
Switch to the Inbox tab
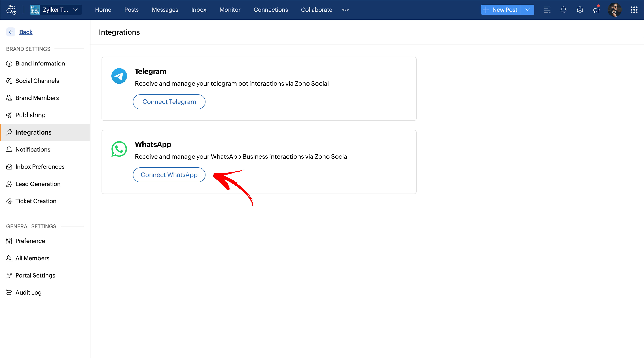[199, 10]
